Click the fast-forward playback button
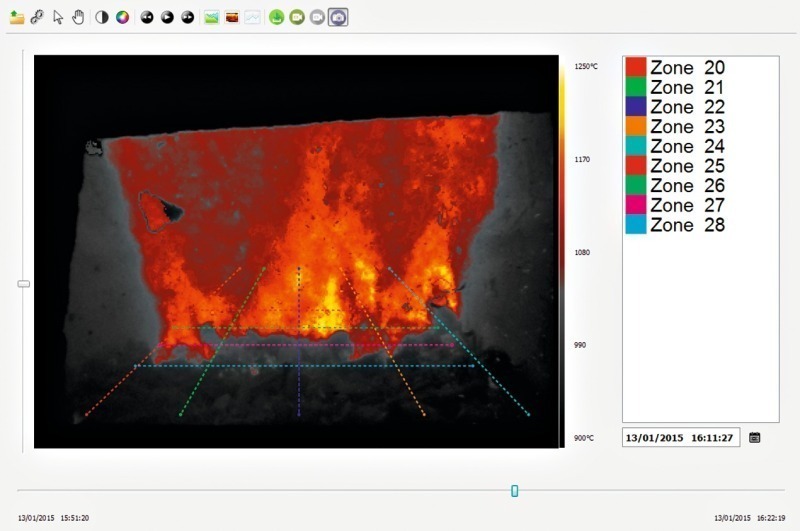The height and width of the screenshot is (531, 800). (187, 17)
